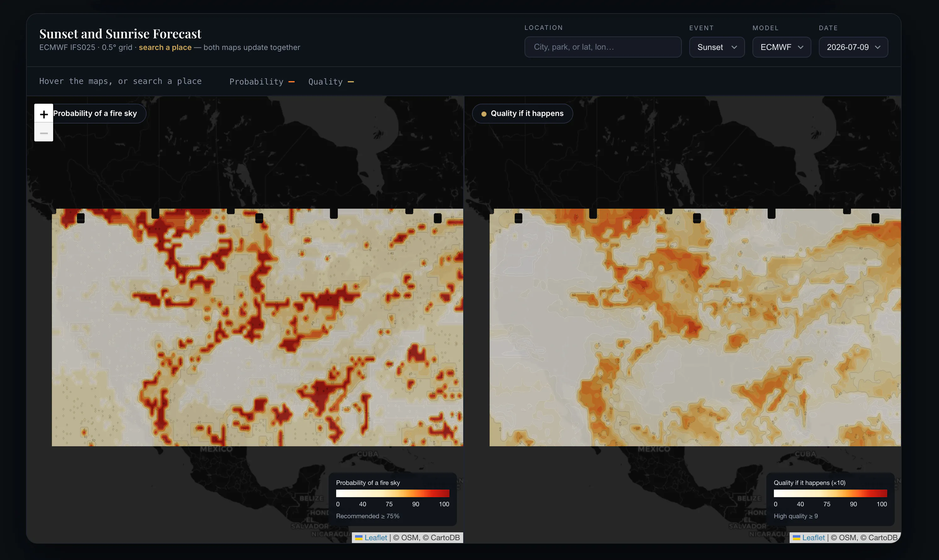Click the probability legend color gradient bar

coord(392,493)
